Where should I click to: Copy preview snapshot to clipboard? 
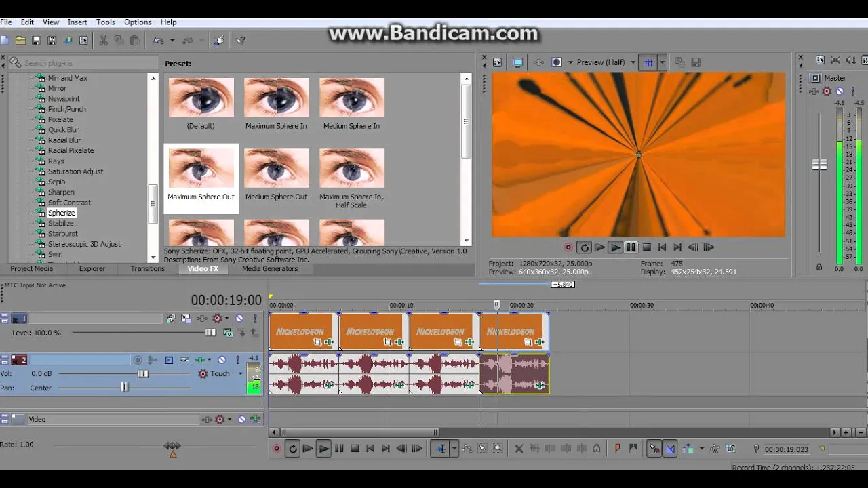(x=679, y=62)
